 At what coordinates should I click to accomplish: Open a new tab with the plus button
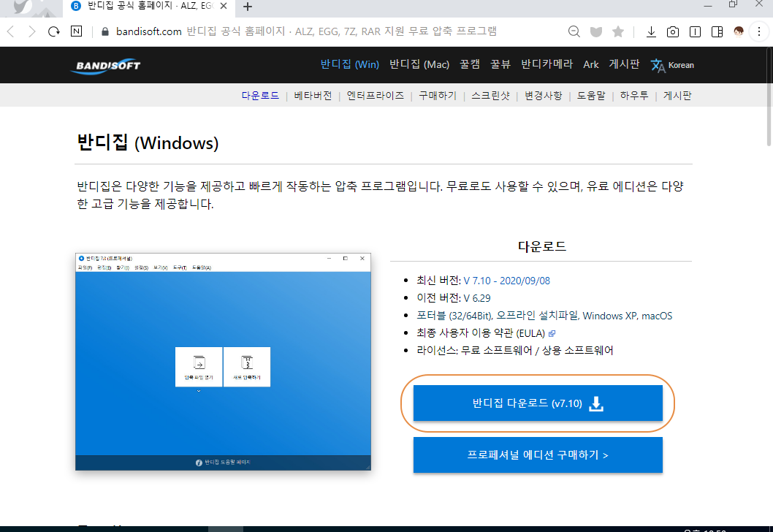coord(248,7)
